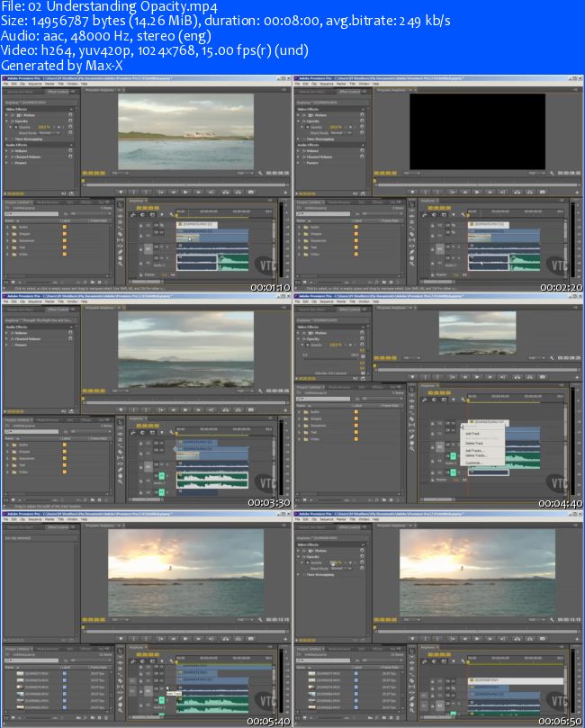Select Hand tool in 00:01:10 frame
Viewport: 585px width, 728px height.
(x=120, y=258)
